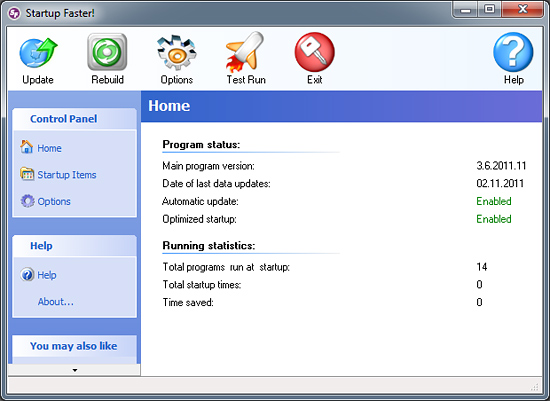The width and height of the screenshot is (550, 401).
Task: Click the Home page banner title
Action: pos(169,106)
